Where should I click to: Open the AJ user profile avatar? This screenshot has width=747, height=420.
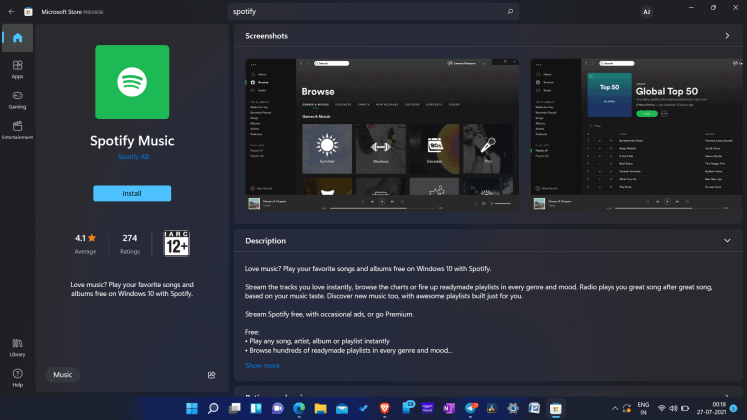(645, 12)
